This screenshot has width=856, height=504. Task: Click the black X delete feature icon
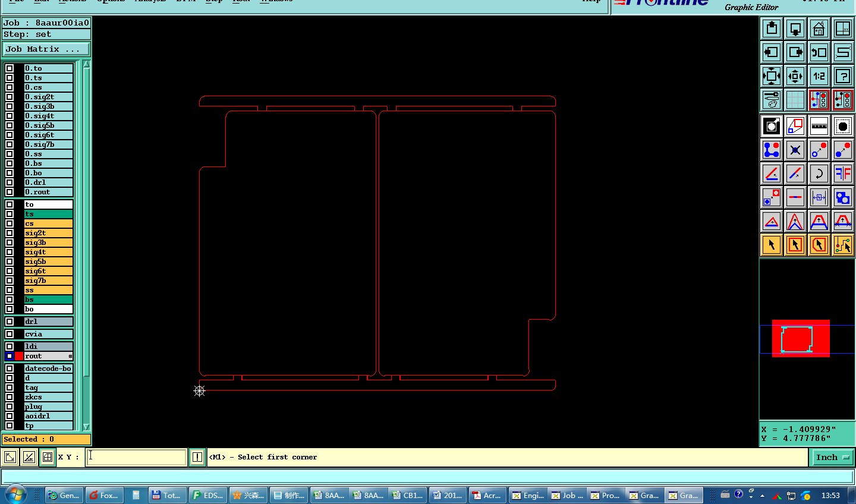pos(795,150)
